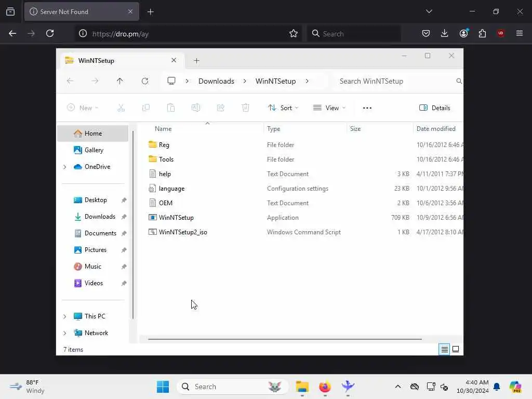Open the Windows Start menu
This screenshot has width=532, height=399.
(x=163, y=387)
